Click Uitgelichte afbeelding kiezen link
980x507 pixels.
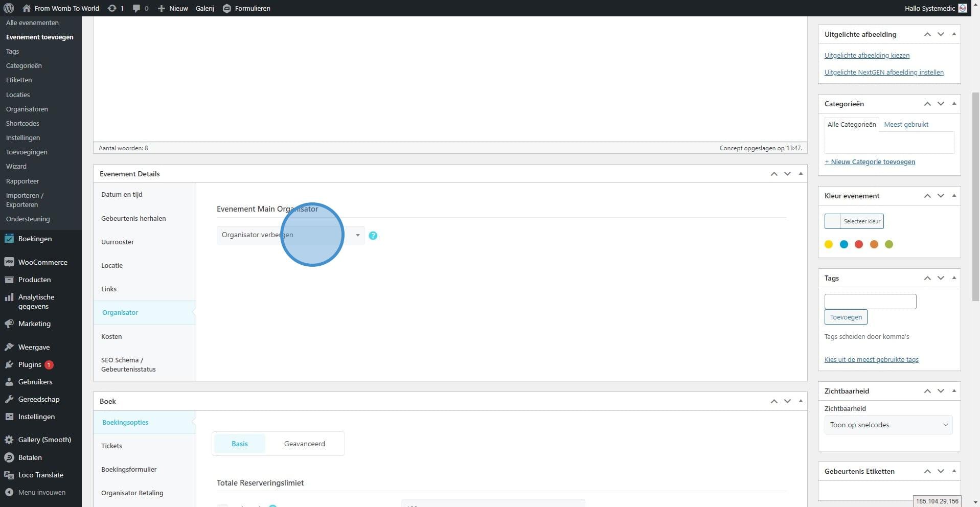click(x=867, y=55)
